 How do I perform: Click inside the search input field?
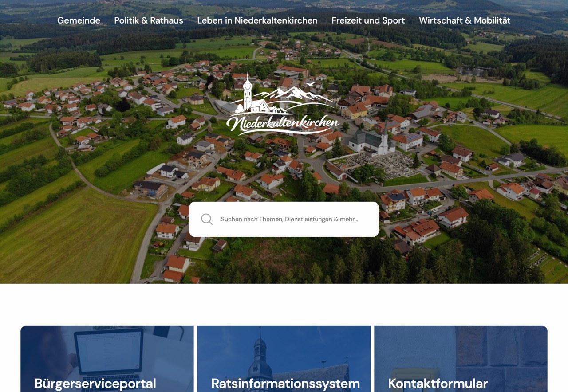tap(293, 219)
